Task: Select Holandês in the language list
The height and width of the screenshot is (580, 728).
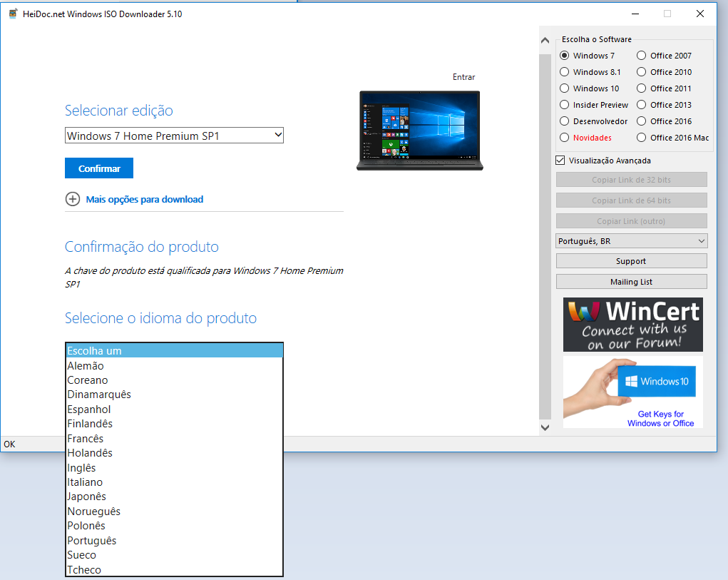Action: [174, 453]
